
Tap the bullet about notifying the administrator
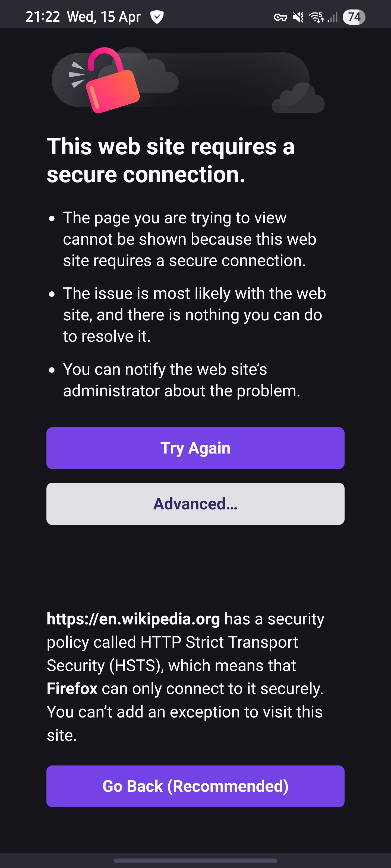(181, 380)
